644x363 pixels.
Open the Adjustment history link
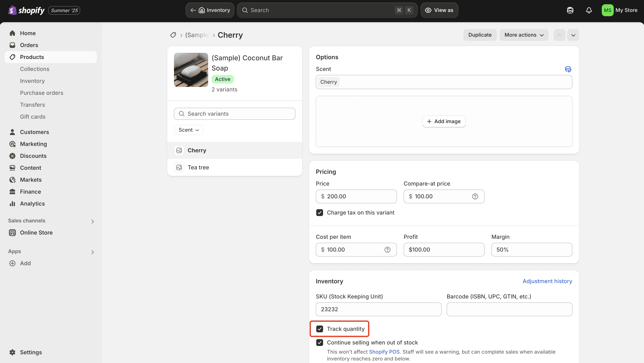(547, 281)
